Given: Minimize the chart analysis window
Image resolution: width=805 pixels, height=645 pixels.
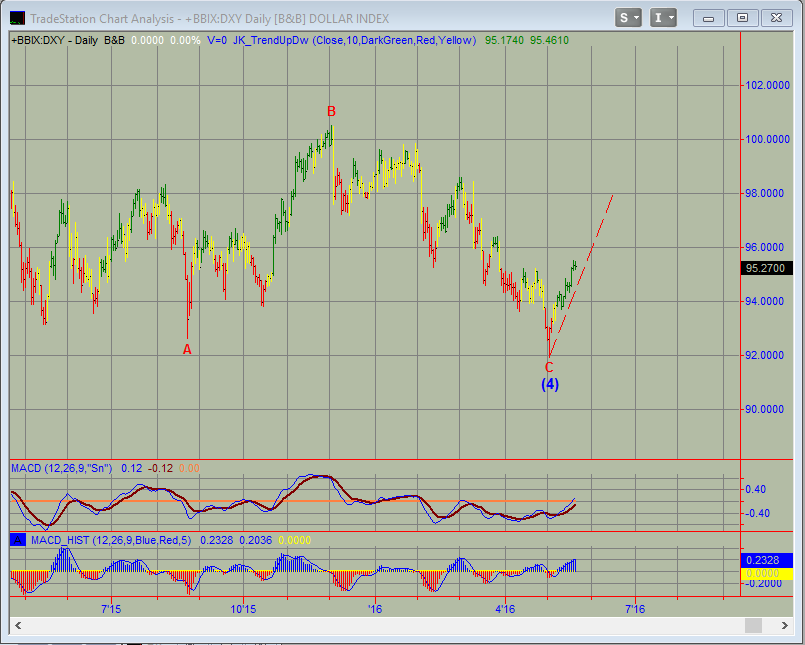Looking at the screenshot, I should pyautogui.click(x=708, y=18).
